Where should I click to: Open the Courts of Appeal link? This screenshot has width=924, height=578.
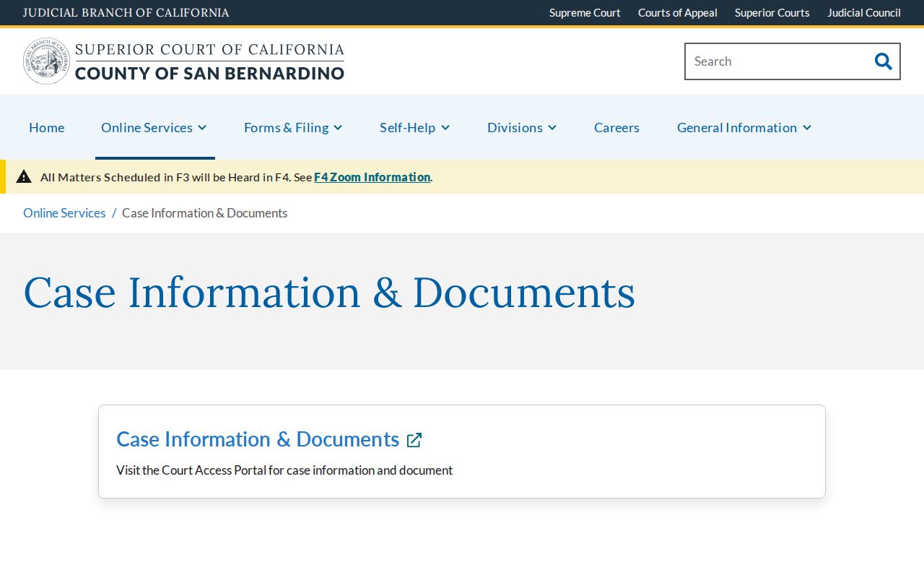(678, 12)
